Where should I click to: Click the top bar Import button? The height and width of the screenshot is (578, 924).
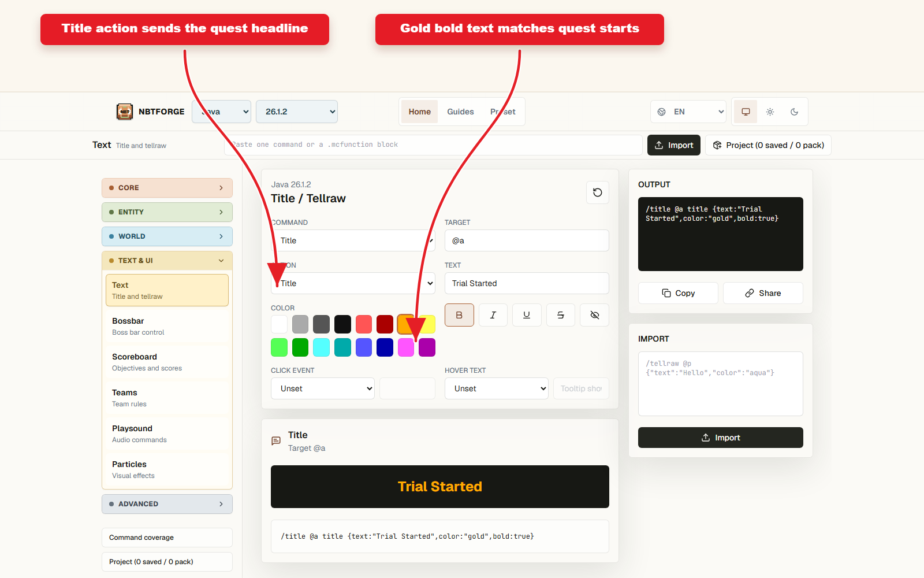pos(674,145)
